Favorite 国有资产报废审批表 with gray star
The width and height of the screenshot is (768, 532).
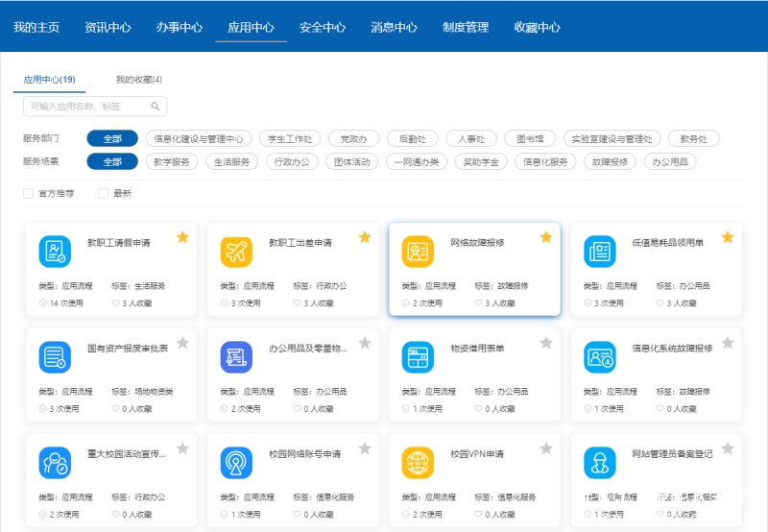pyautogui.click(x=182, y=343)
